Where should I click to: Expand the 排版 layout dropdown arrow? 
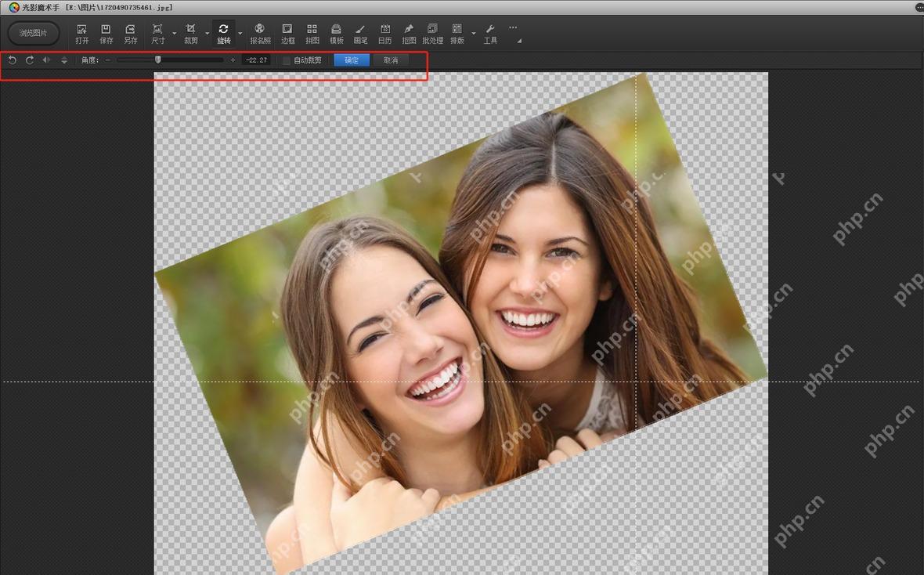click(474, 34)
